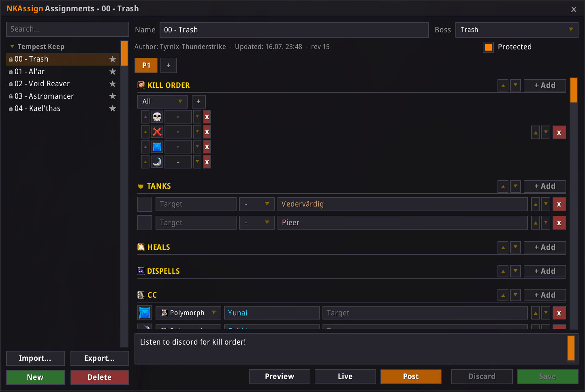Click the Yunai player field
Image resolution: width=585 pixels, height=392 pixels.
[272, 313]
